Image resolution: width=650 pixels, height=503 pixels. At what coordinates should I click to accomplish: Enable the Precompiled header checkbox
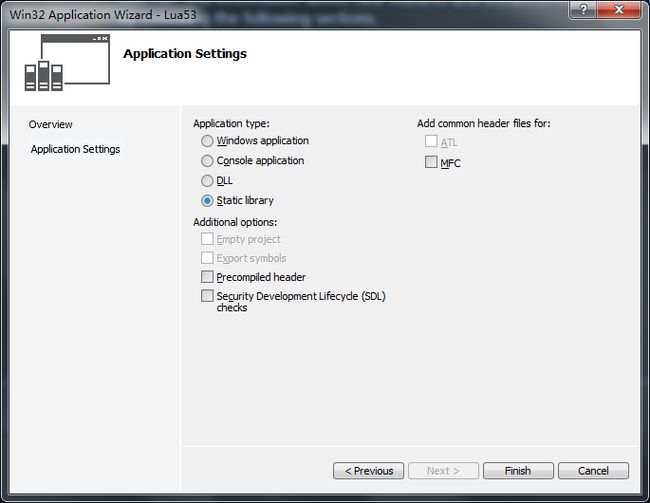coord(207,277)
